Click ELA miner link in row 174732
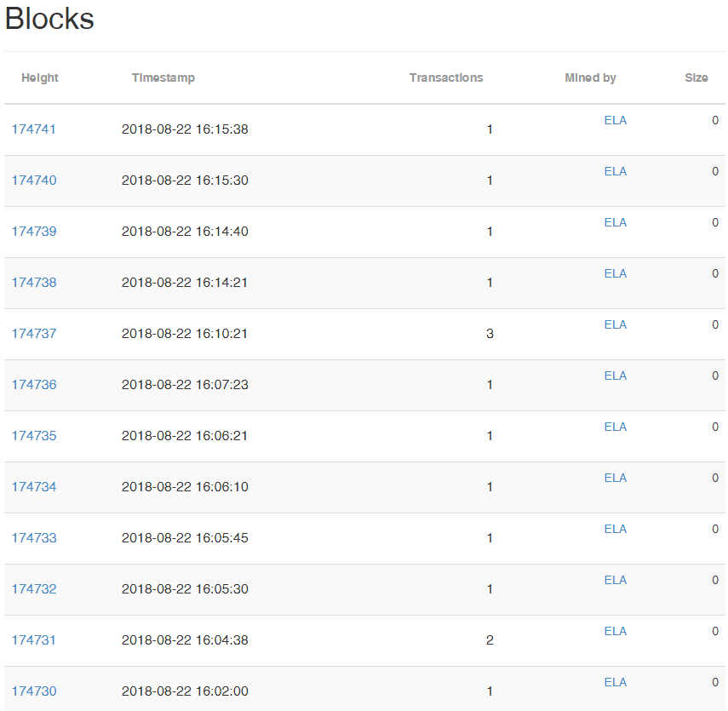 tap(615, 580)
